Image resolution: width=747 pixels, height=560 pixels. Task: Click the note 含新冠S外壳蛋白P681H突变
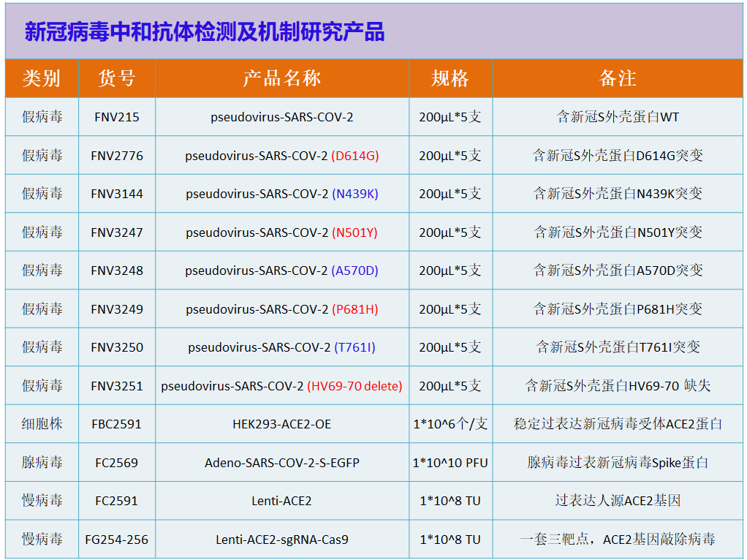(618, 309)
